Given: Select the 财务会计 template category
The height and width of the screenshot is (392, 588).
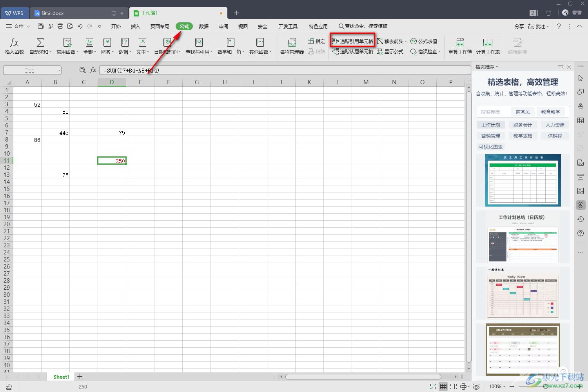Looking at the screenshot, I should click(523, 125).
